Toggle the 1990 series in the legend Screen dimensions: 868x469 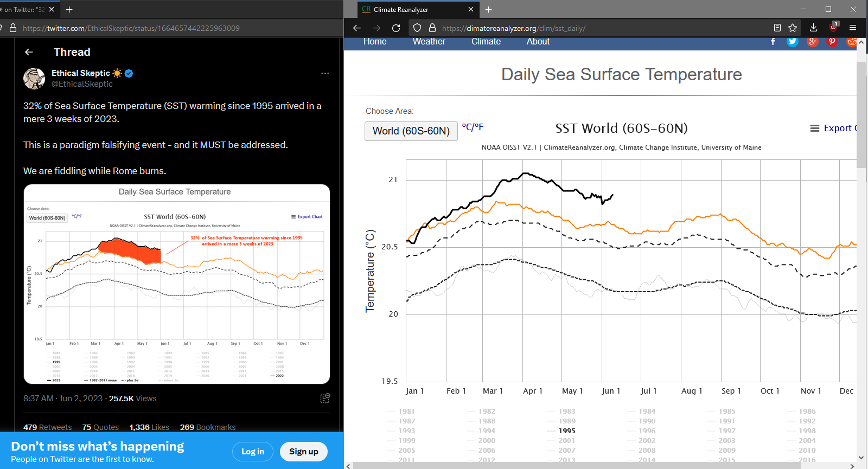(x=641, y=421)
